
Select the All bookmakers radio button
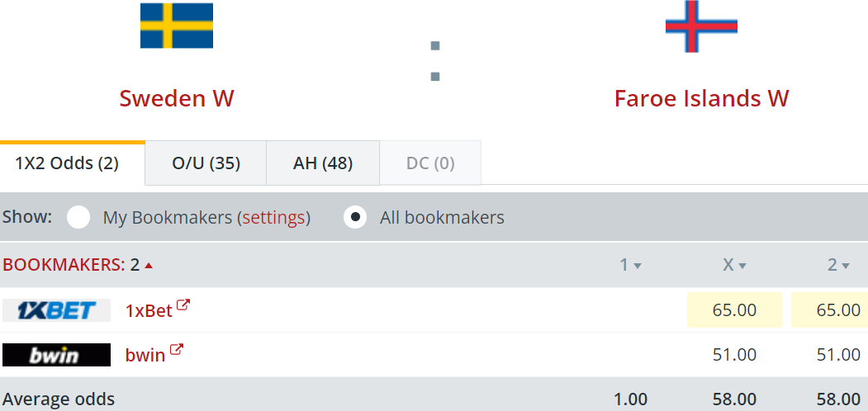point(355,218)
